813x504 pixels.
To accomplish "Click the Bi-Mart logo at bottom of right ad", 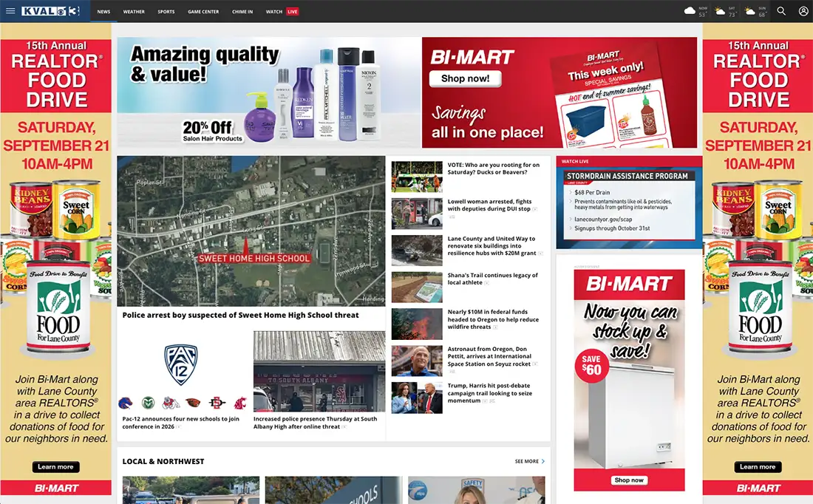I will point(758,488).
